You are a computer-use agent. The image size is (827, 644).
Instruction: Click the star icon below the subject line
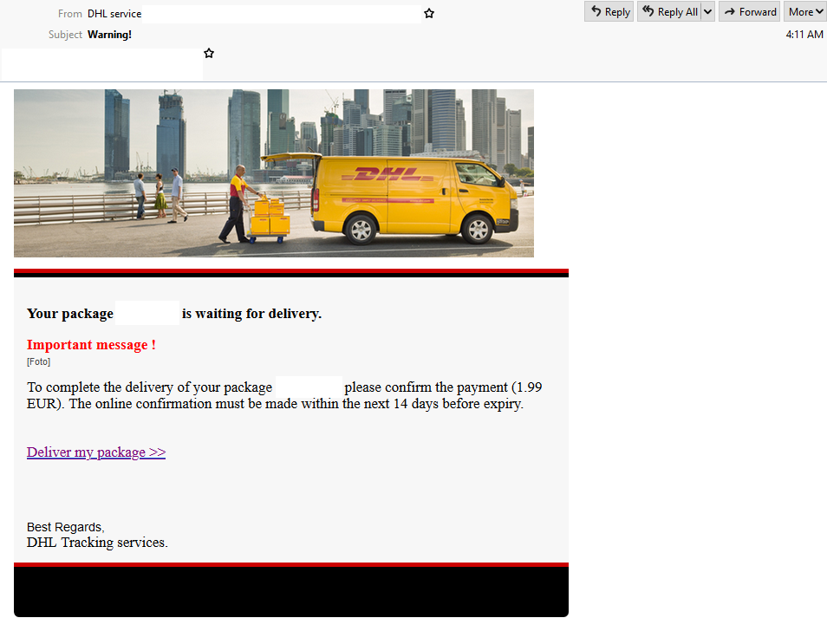(208, 53)
